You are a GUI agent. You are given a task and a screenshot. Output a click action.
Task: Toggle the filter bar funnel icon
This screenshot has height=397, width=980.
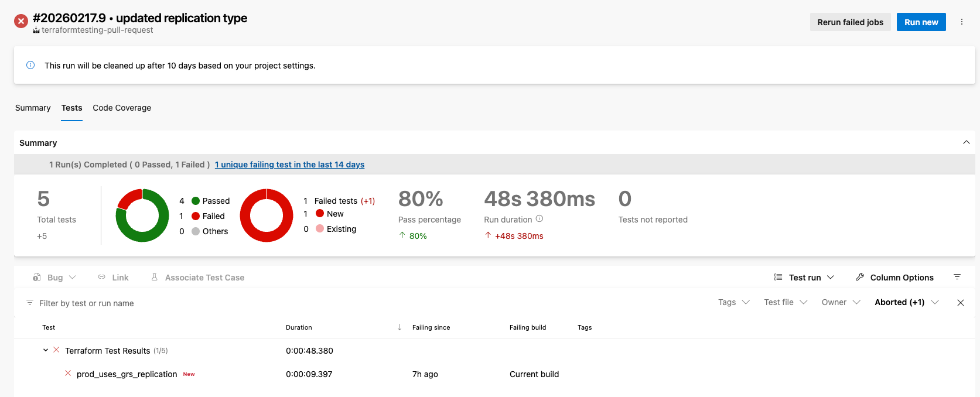click(x=957, y=277)
